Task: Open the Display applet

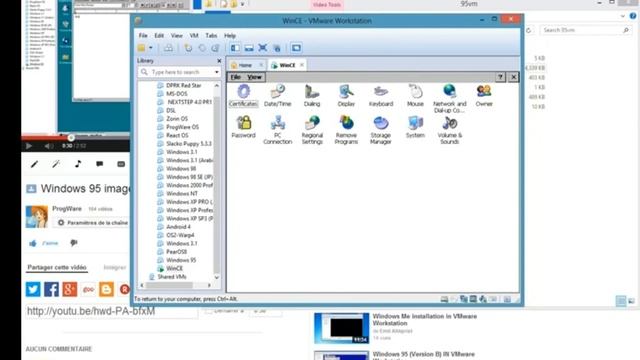Action: [346, 96]
